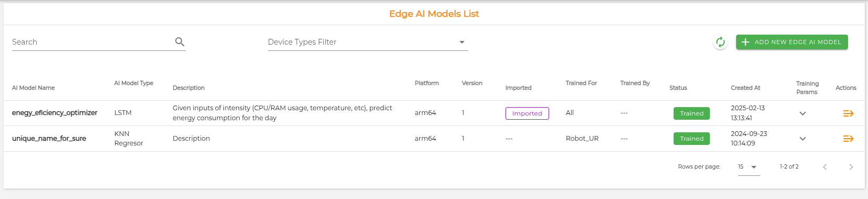
Task: Focus the Search input field
Action: pos(92,42)
